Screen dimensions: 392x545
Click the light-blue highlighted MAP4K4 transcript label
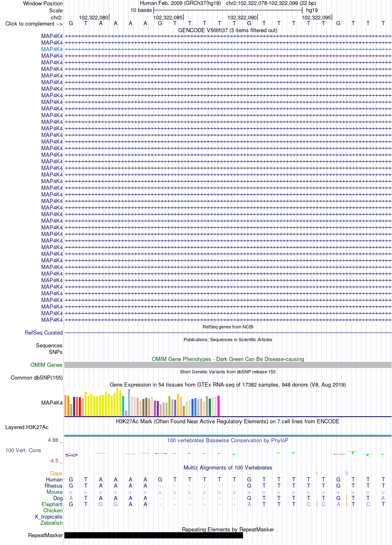[x=52, y=49]
